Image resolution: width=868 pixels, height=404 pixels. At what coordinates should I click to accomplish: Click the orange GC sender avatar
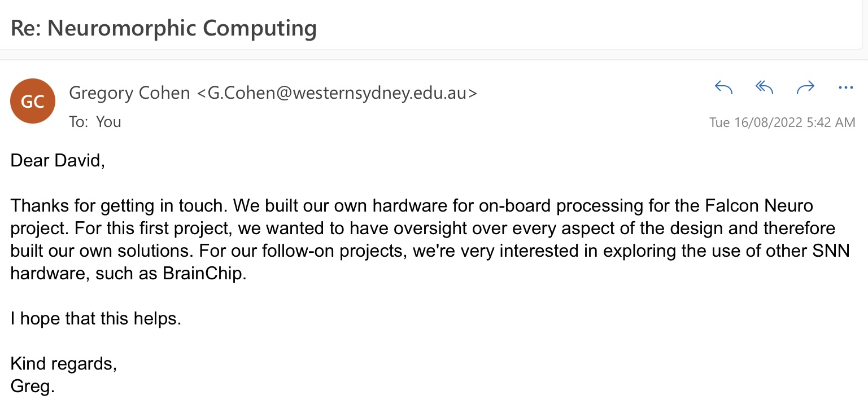[33, 101]
